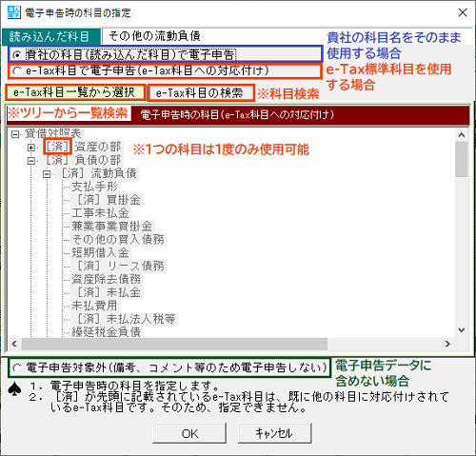This screenshot has width=476, height=456.
Task: Select [済] 流動負債 tree label
Action: point(97,173)
